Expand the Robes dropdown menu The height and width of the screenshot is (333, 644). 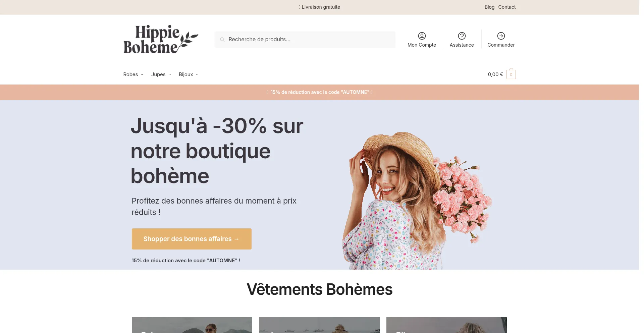point(133,74)
